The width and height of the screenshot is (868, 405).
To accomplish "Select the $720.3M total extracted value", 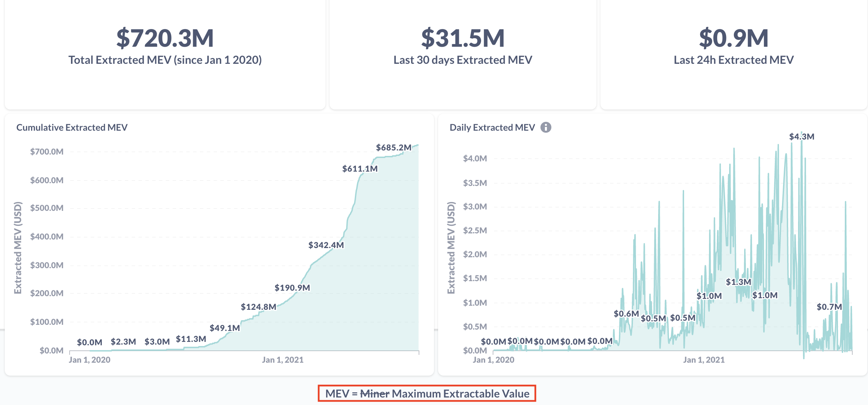I will [165, 38].
